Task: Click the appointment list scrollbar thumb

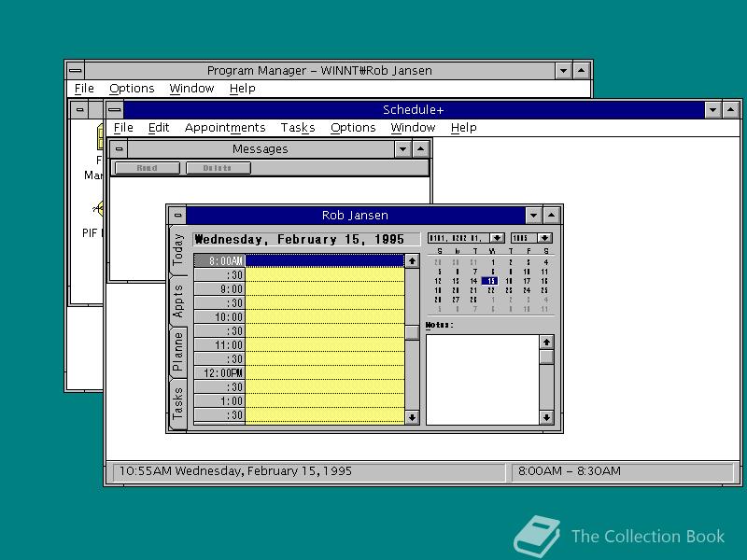Action: pyautogui.click(x=412, y=333)
